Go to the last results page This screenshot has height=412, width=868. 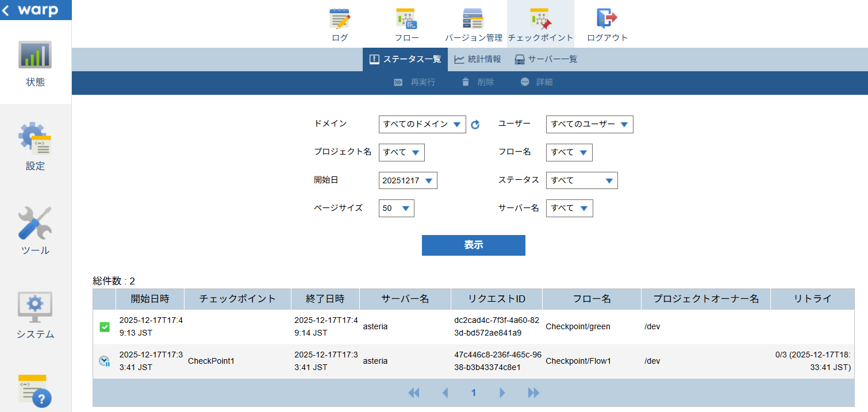click(x=533, y=393)
